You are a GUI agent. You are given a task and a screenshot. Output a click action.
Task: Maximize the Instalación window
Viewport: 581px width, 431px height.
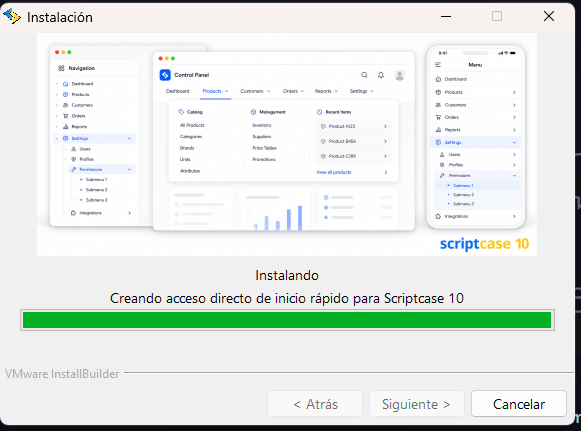[x=497, y=16]
